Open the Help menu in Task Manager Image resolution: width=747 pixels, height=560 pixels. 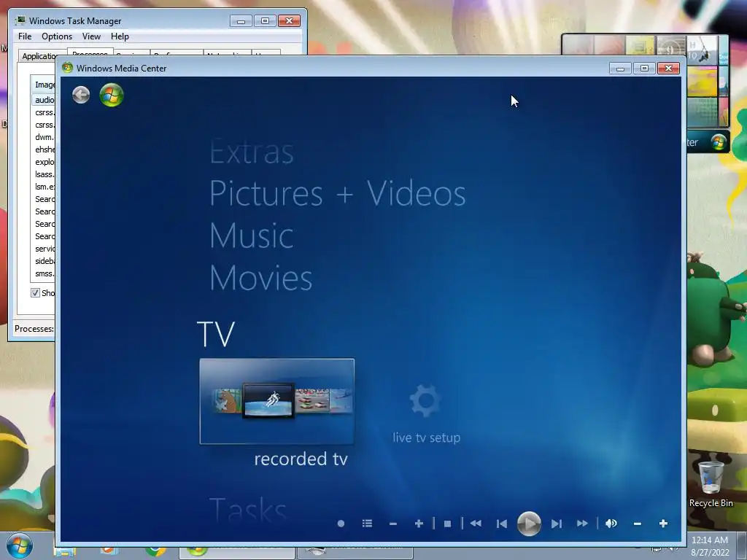coord(120,36)
